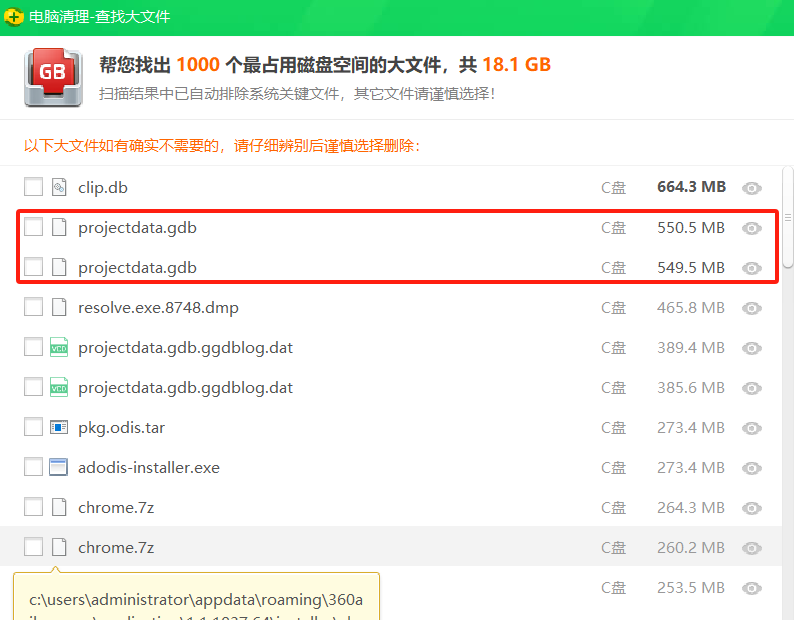Click the projectdata.gdb name on the 549.5 MB row

click(137, 268)
